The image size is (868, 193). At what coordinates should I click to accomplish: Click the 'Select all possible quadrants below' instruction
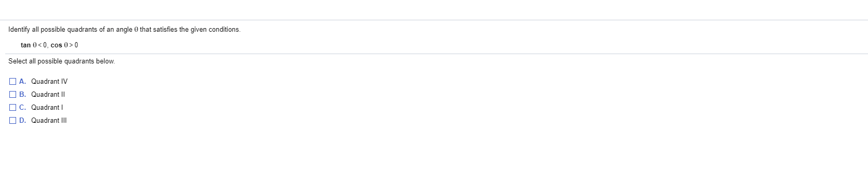(x=62, y=61)
